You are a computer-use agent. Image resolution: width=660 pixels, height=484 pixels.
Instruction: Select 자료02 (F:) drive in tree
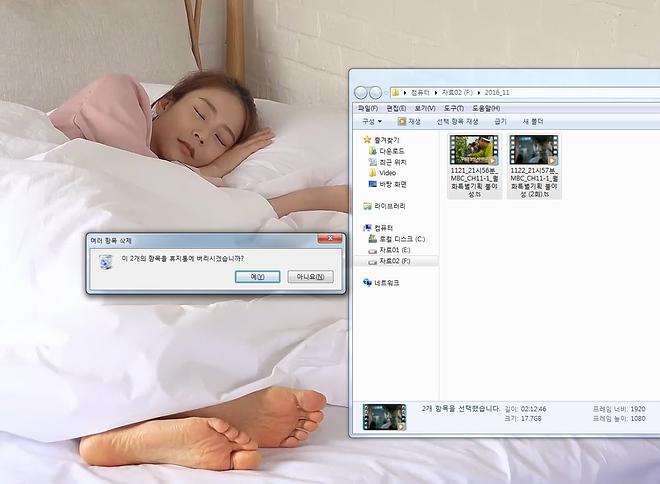pos(395,261)
